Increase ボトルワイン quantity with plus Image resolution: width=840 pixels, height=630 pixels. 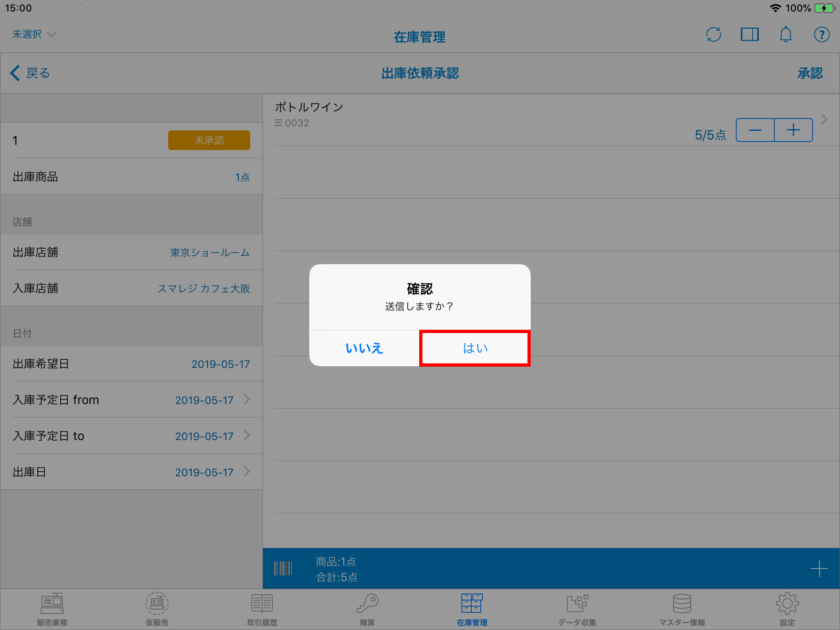pyautogui.click(x=793, y=130)
